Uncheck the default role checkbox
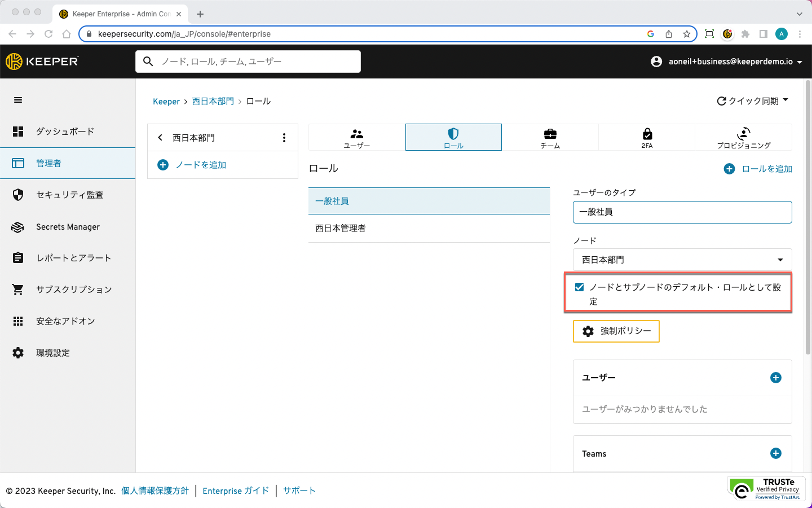 [579, 287]
